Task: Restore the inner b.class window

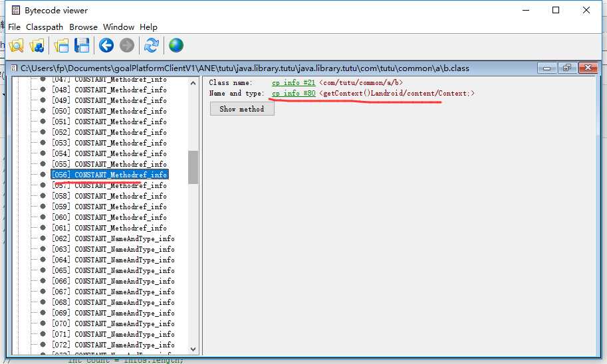Action: (567, 68)
